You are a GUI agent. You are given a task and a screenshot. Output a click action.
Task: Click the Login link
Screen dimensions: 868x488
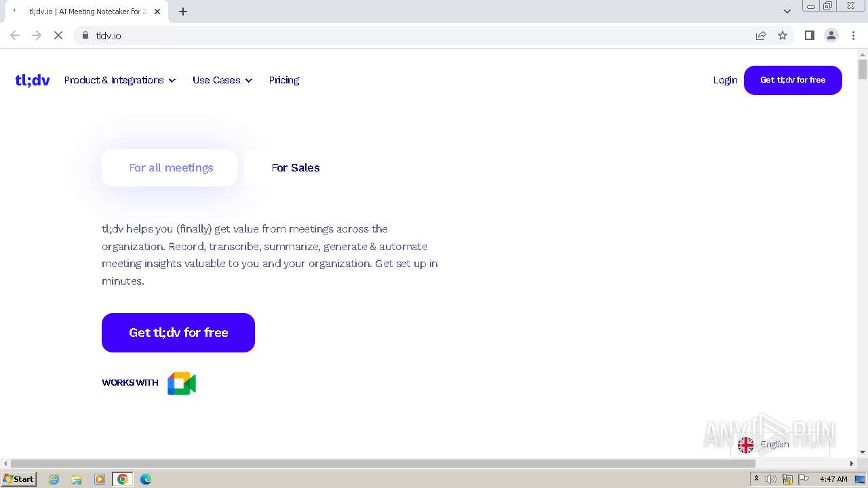click(725, 80)
